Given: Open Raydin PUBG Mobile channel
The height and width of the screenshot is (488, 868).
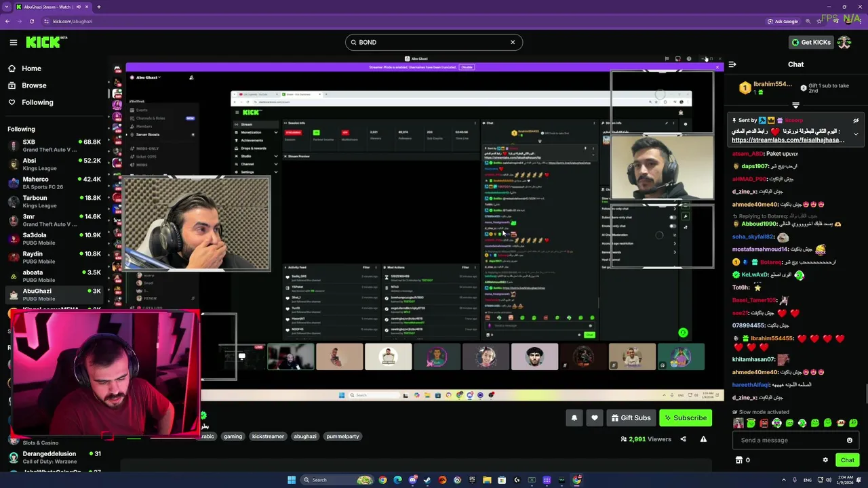Looking at the screenshot, I should click(54, 258).
